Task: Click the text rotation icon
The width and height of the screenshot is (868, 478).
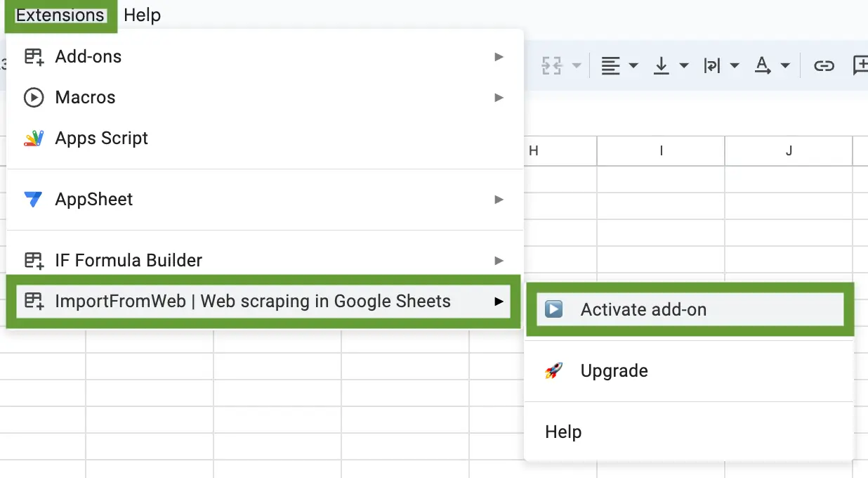Action: coord(763,66)
